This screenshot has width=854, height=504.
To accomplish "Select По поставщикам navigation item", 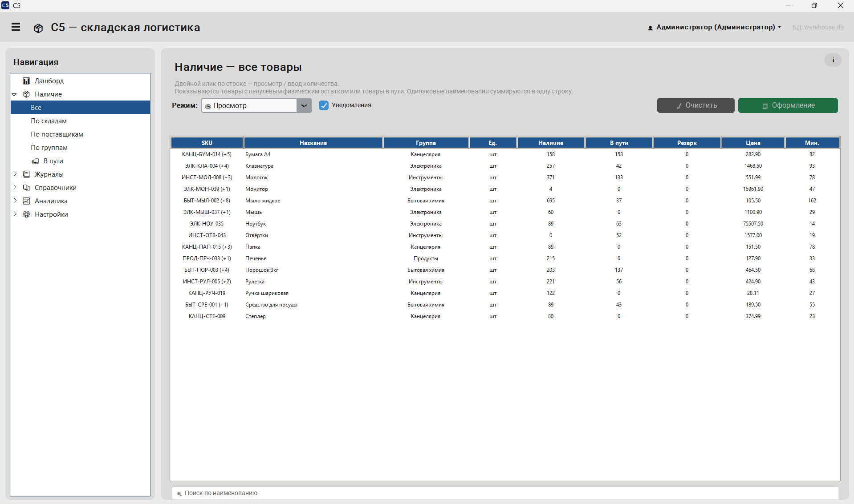I will [57, 134].
